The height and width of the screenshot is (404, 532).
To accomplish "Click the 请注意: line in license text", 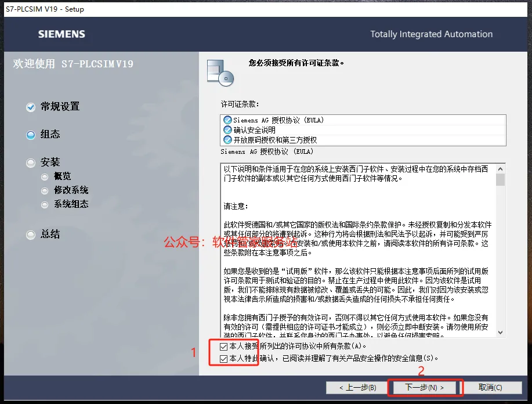I will coord(236,206).
